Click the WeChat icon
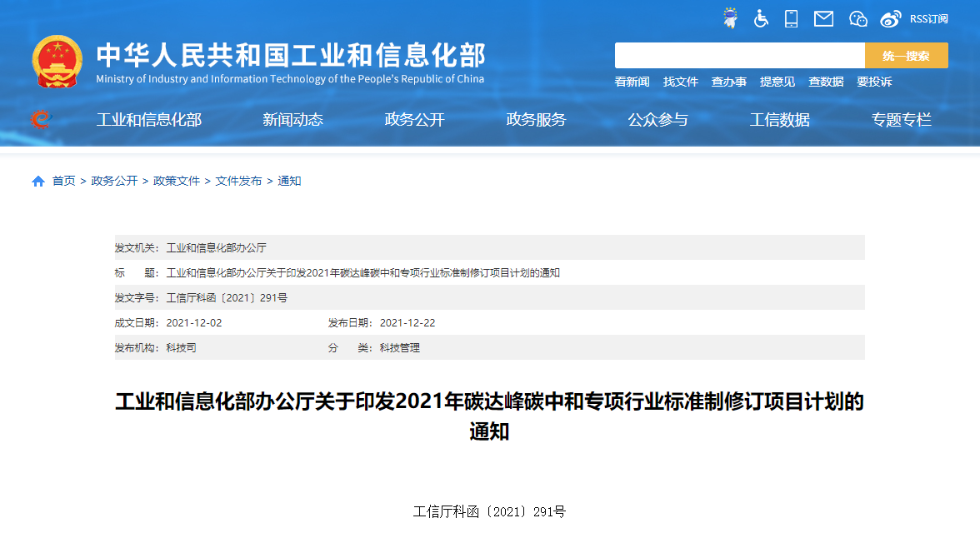This screenshot has width=980, height=538. pyautogui.click(x=857, y=18)
